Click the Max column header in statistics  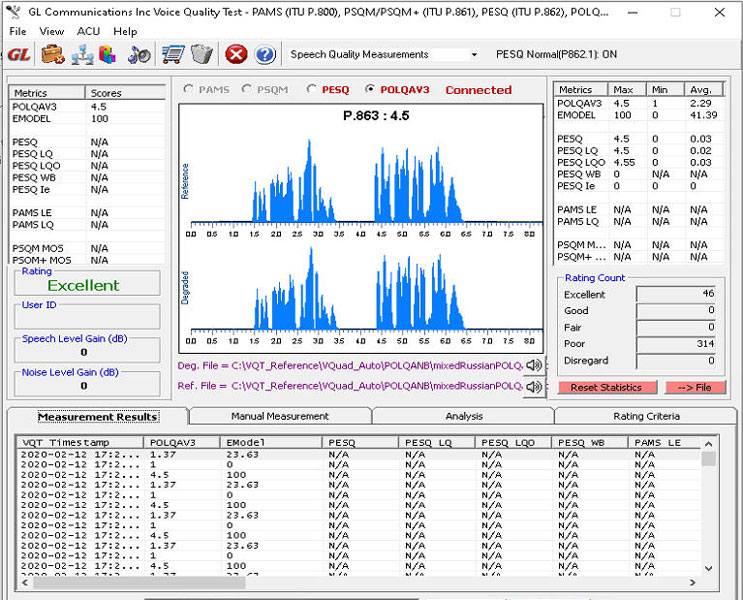(627, 89)
